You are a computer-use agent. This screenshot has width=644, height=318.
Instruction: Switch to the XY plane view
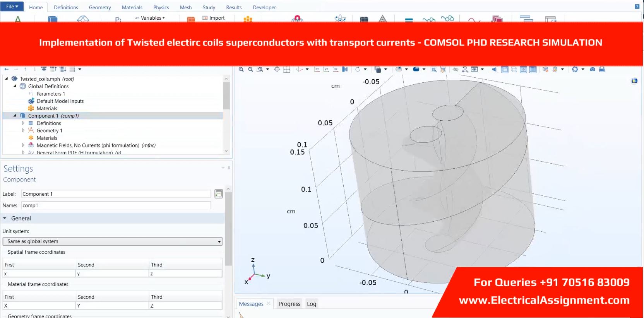tap(317, 69)
